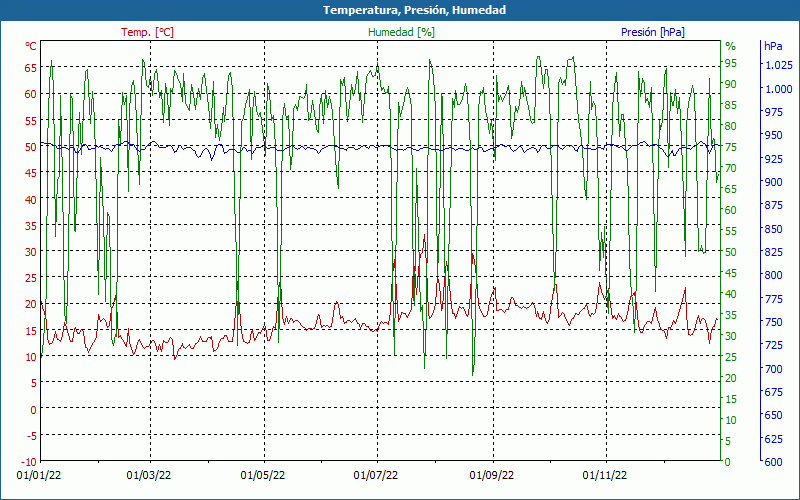Click the '01/11/22' date label

point(605,476)
